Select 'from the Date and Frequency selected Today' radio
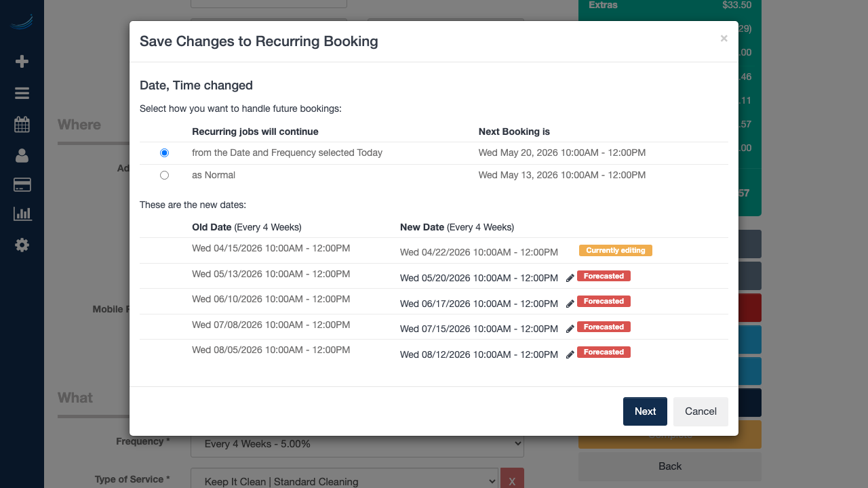Screen dimensions: 868x488 coord(164,153)
